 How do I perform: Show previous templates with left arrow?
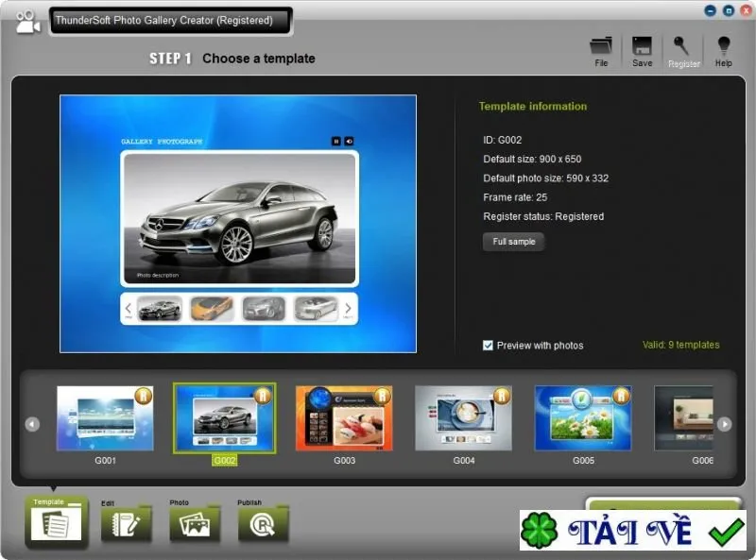pyautogui.click(x=32, y=424)
